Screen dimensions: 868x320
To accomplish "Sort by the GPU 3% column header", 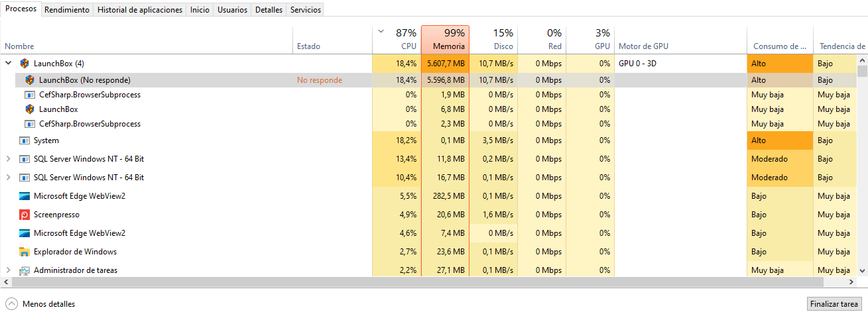I will tap(590, 40).
